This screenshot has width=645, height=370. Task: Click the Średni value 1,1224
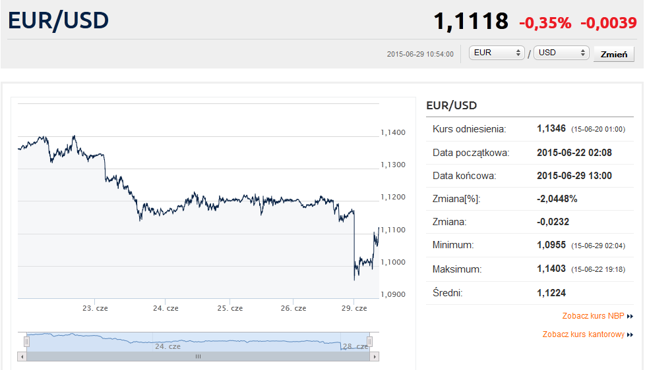(551, 293)
